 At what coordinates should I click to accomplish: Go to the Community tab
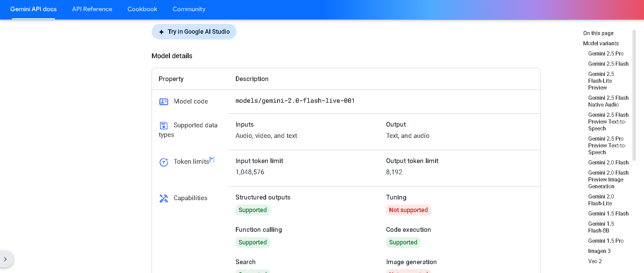189,9
